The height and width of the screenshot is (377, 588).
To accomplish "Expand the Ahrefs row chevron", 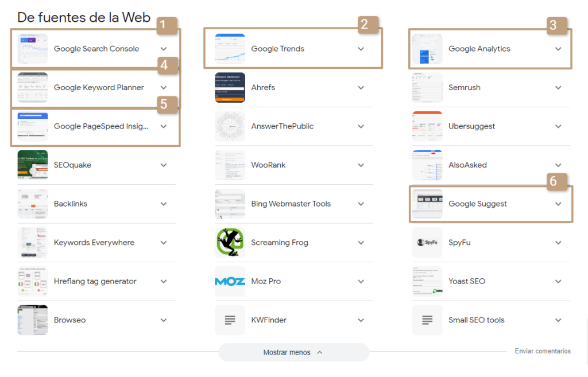I will (x=361, y=88).
